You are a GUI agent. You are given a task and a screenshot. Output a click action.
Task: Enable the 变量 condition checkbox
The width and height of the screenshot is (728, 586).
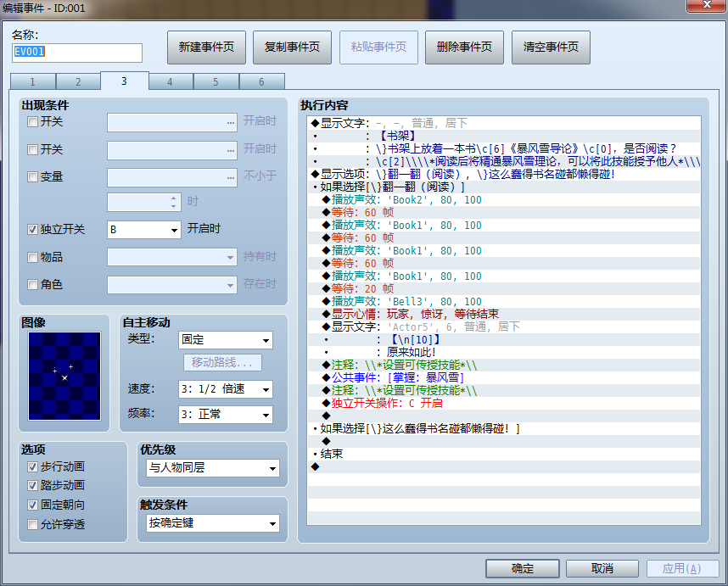(x=32, y=176)
